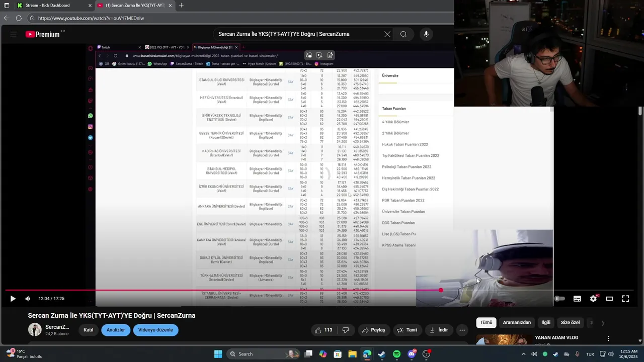Open the 16°C weather widget
Viewport: 644px width, 362px height.
coord(24,354)
